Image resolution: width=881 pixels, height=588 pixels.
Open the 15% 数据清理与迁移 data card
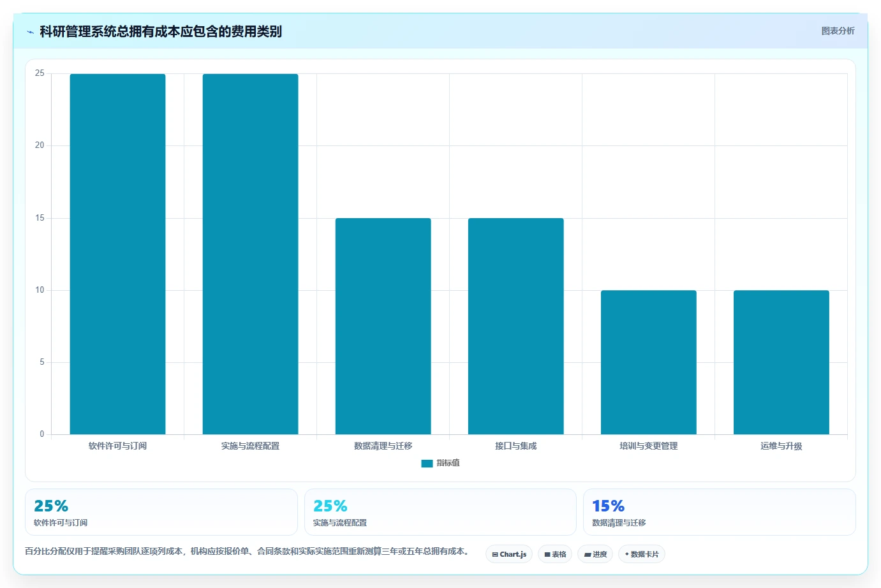[720, 512]
